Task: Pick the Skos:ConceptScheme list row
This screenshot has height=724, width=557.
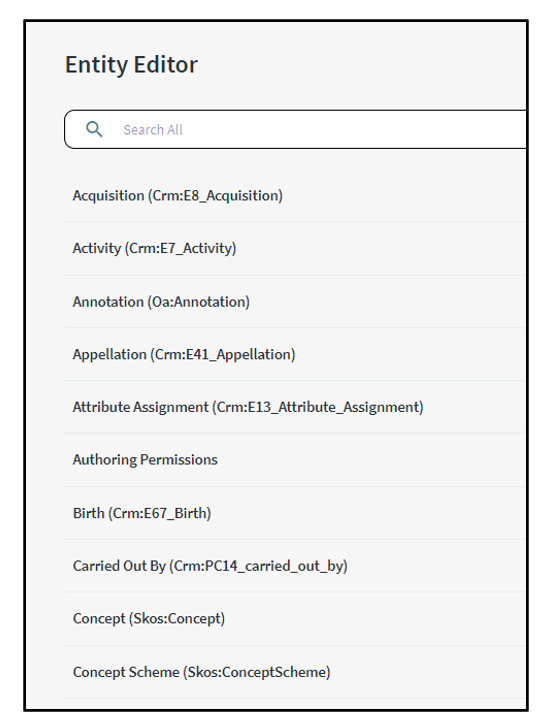Action: click(296, 672)
